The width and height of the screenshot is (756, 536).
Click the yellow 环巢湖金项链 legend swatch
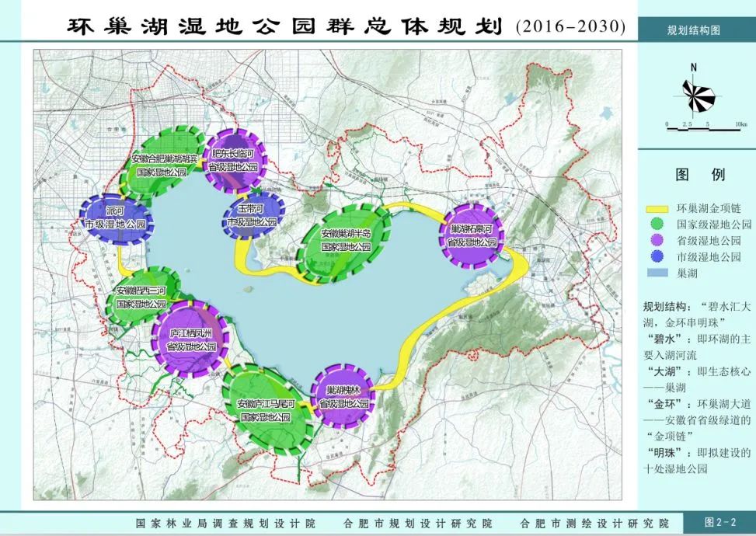coord(657,209)
